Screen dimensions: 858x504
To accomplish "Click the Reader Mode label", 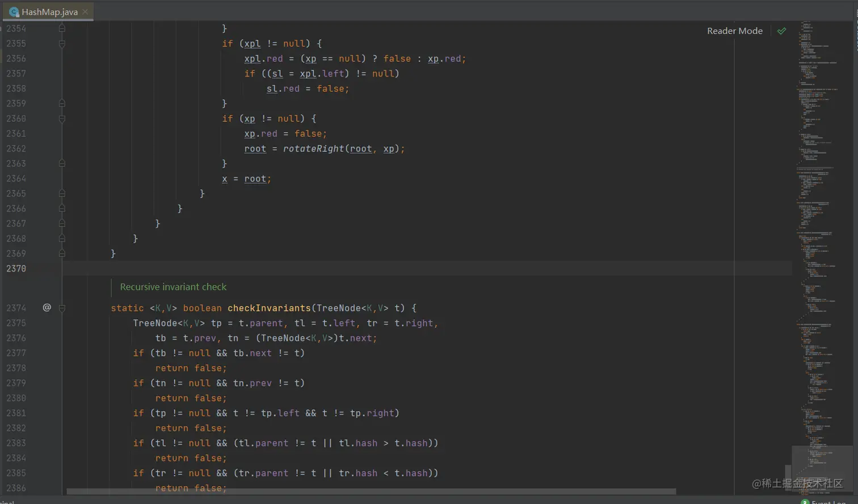I will [735, 31].
